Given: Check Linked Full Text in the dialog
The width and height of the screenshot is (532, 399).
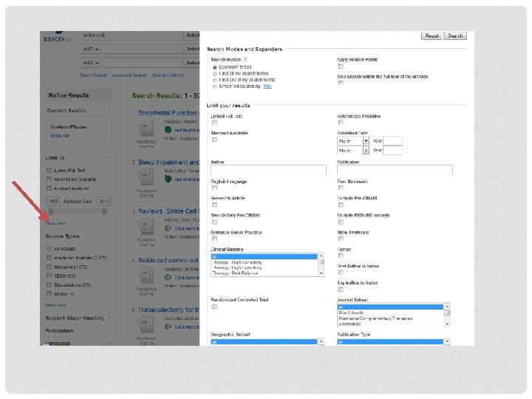Looking at the screenshot, I should 214,123.
